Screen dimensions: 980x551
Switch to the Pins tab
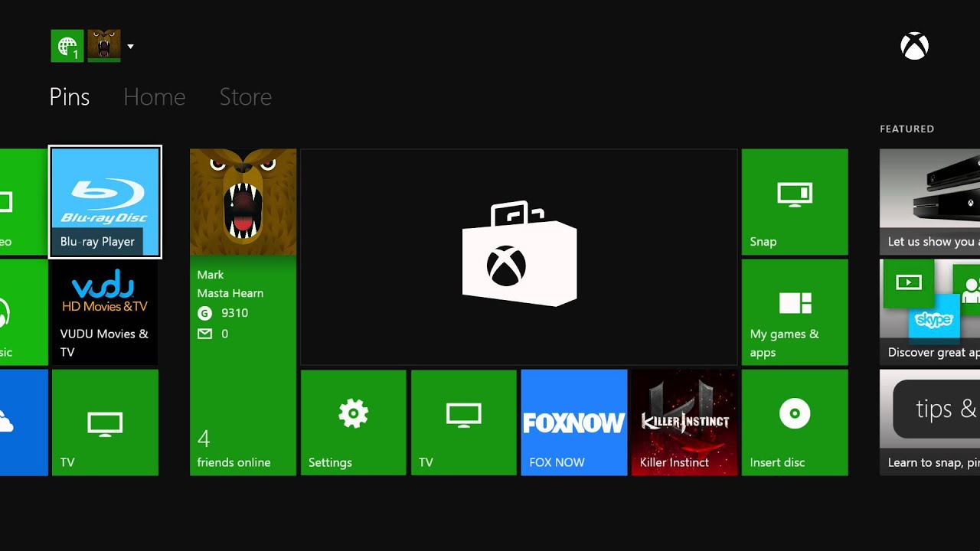tap(70, 97)
